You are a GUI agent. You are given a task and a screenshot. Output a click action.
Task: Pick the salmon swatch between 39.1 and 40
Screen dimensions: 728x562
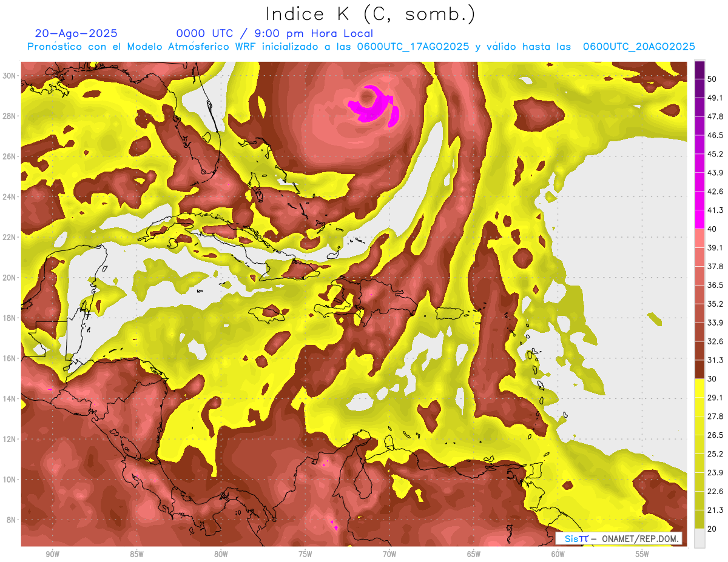[x=699, y=238]
